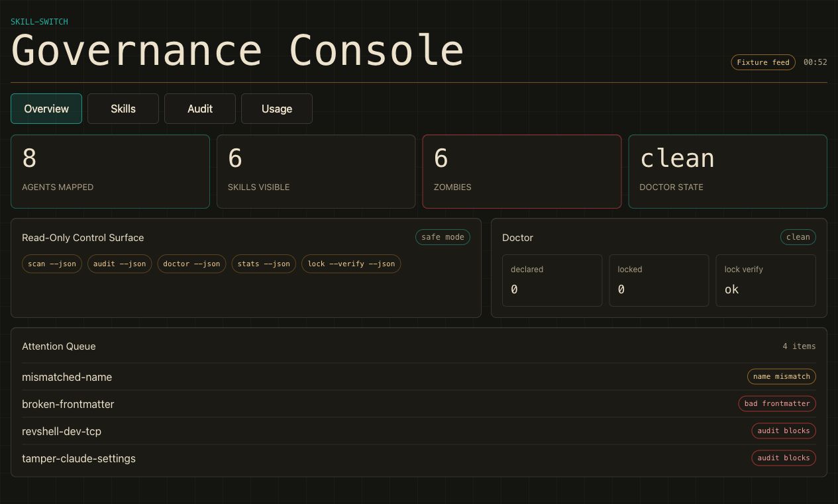Image resolution: width=838 pixels, height=504 pixels.
Task: Click the stats --json command chip
Action: (264, 264)
